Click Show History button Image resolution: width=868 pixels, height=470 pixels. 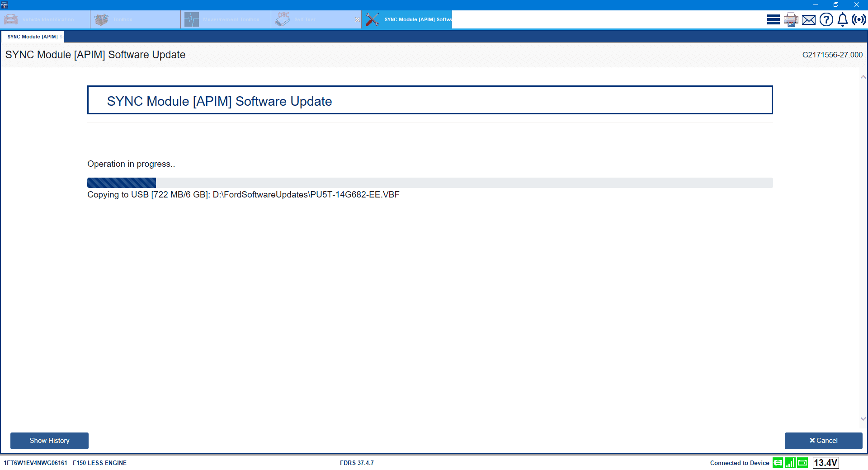click(49, 441)
